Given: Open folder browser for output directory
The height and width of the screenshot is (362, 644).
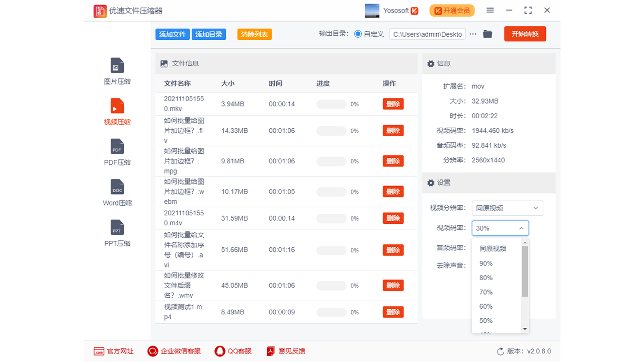Looking at the screenshot, I should point(487,34).
